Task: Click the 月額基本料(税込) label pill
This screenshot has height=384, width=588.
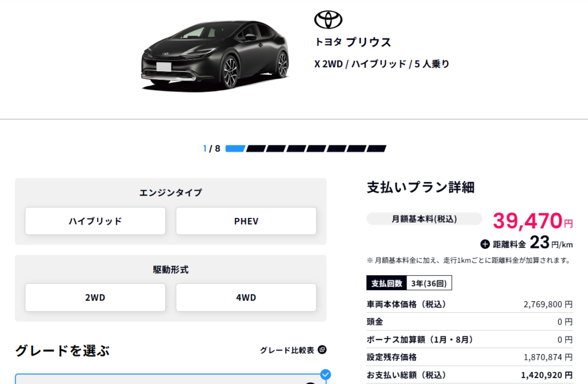Action: click(424, 218)
